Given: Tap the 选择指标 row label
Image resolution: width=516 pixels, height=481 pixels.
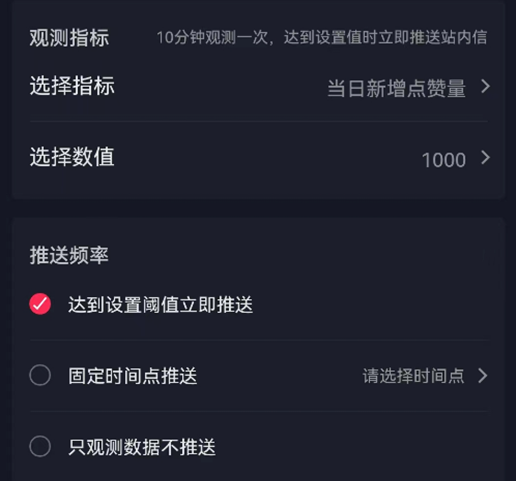Looking at the screenshot, I should click(72, 86).
